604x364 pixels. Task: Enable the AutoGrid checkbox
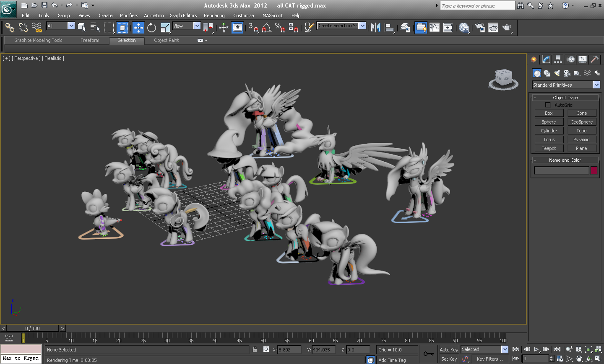click(548, 105)
